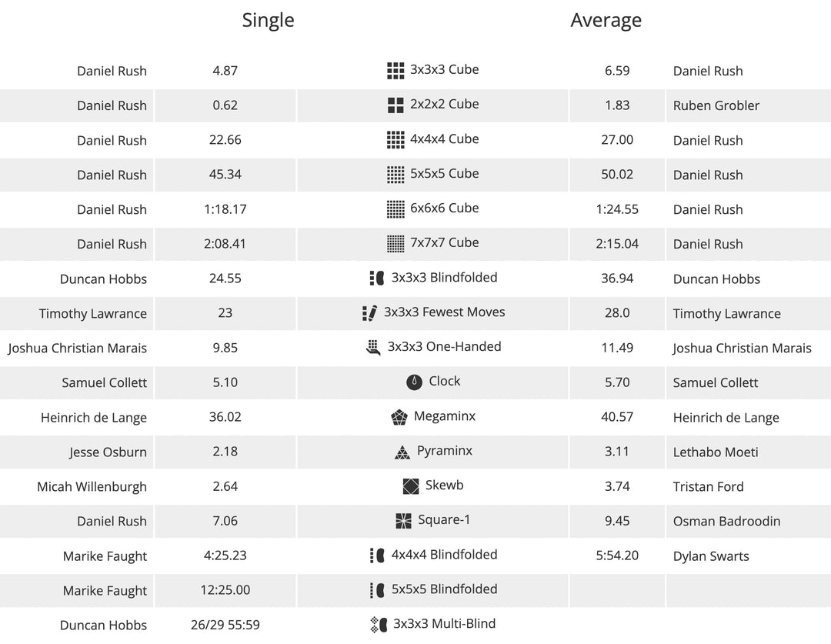Click the Skewb event icon
The width and height of the screenshot is (831, 644).
click(x=411, y=486)
